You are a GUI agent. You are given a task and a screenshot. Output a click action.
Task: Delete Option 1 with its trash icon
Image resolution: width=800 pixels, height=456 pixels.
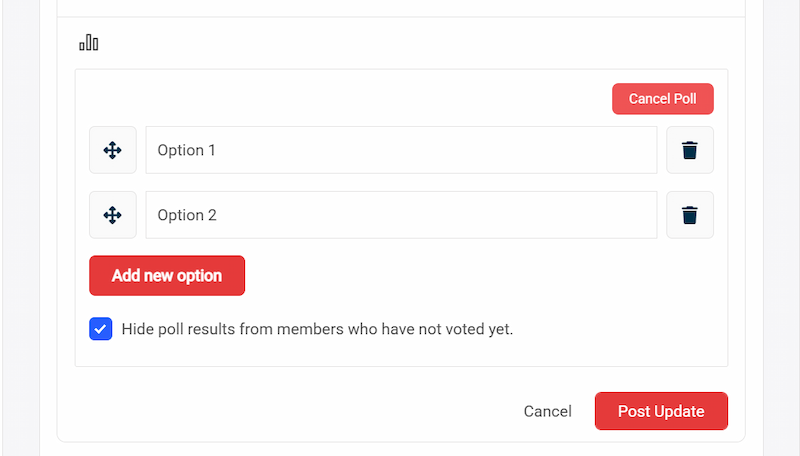(x=690, y=150)
